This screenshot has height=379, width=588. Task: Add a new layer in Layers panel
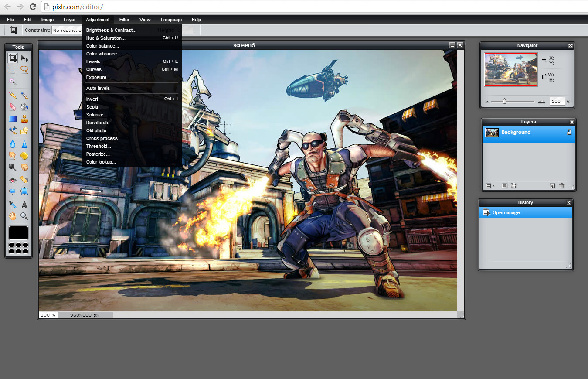(552, 186)
